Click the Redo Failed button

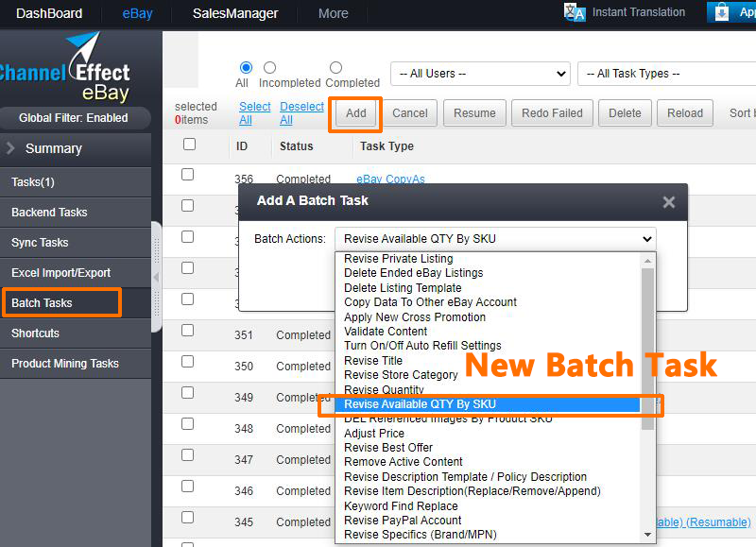(552, 113)
